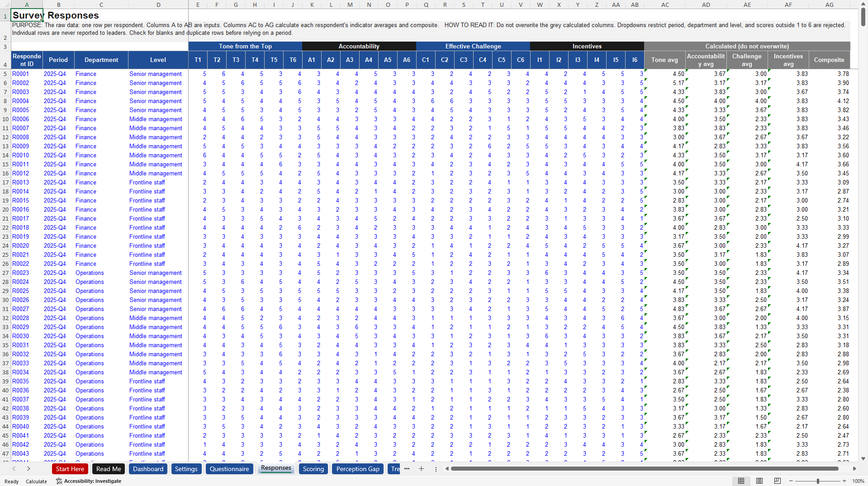Click the Calculate status bar button

tap(36, 481)
